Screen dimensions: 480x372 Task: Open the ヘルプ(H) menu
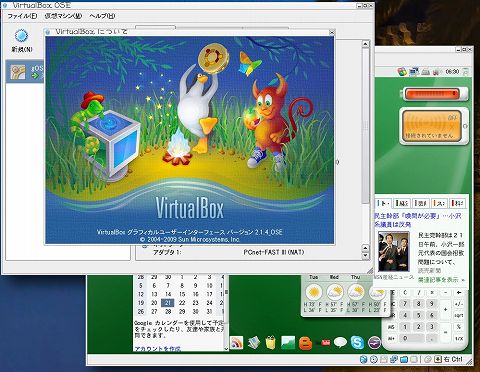point(102,16)
